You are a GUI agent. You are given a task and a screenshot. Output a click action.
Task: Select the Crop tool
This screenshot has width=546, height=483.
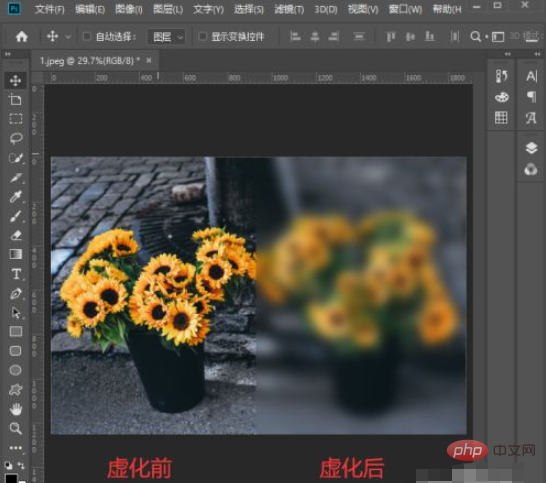point(15,100)
